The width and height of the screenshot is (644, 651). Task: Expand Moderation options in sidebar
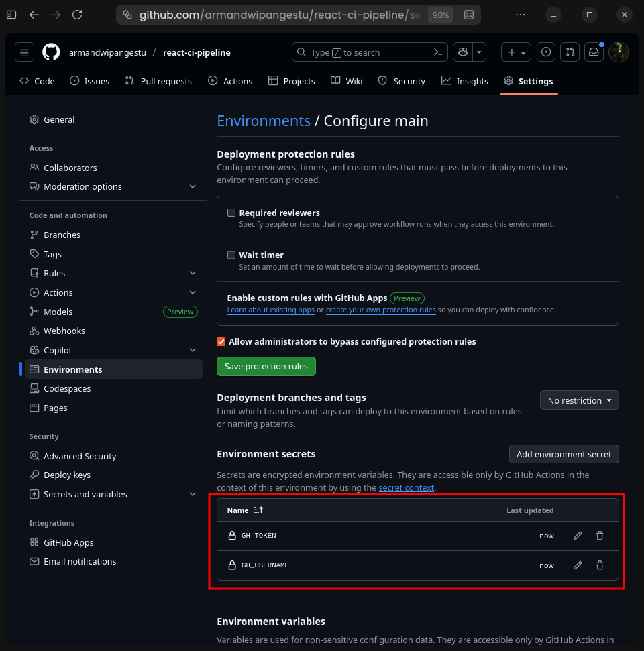(193, 186)
